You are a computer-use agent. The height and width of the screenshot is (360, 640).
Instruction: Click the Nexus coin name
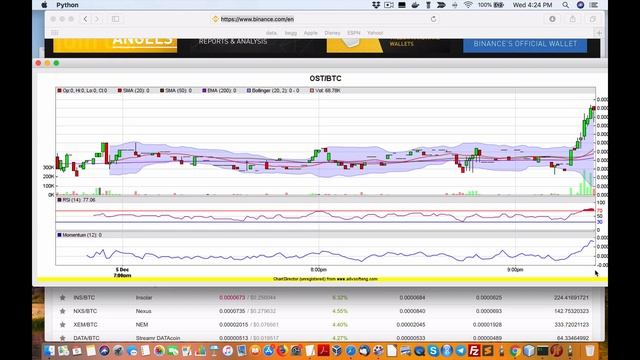144,311
